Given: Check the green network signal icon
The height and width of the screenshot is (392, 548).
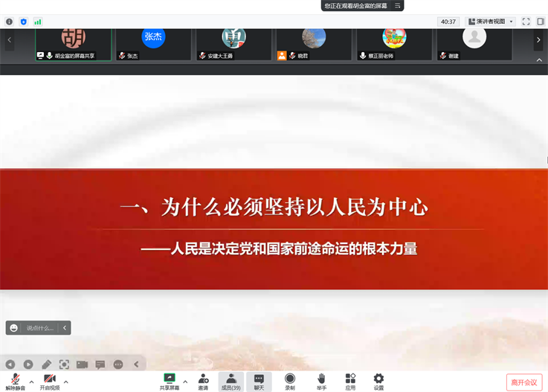Looking at the screenshot, I should [37, 22].
